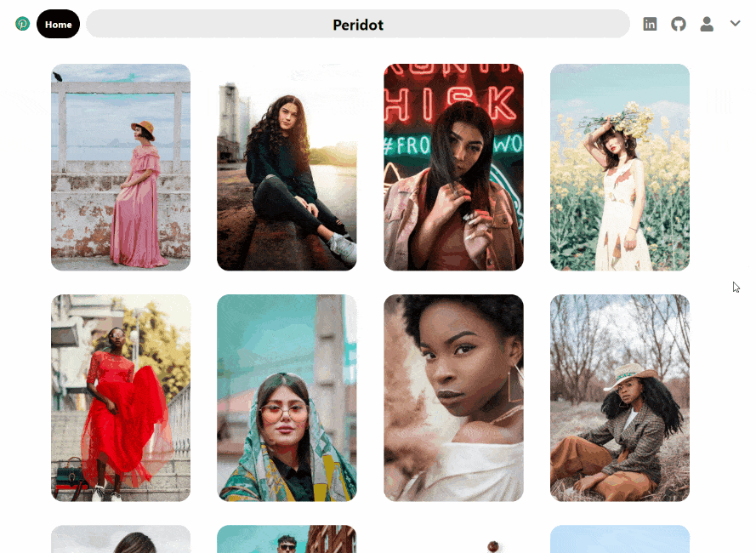
Task: Go to the Home button
Action: coord(58,24)
